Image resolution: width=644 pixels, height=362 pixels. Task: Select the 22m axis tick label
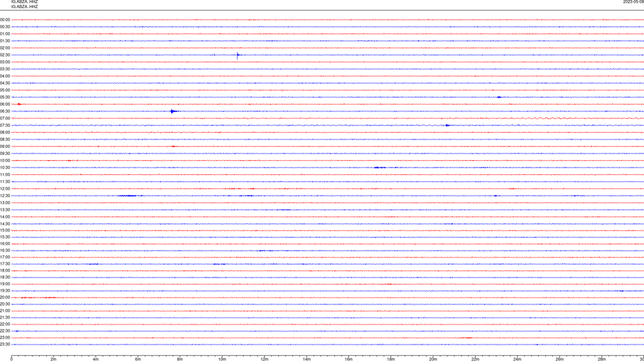(475, 359)
